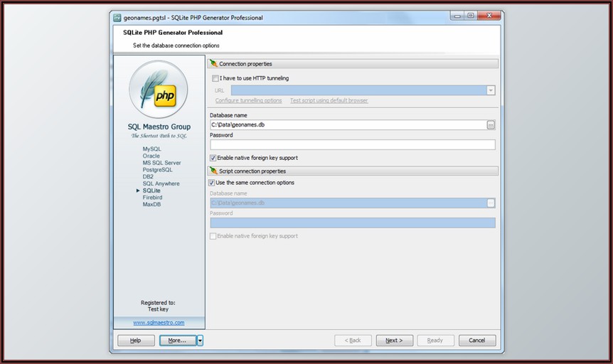
Task: Click the Database name text field
Action: (x=347, y=125)
